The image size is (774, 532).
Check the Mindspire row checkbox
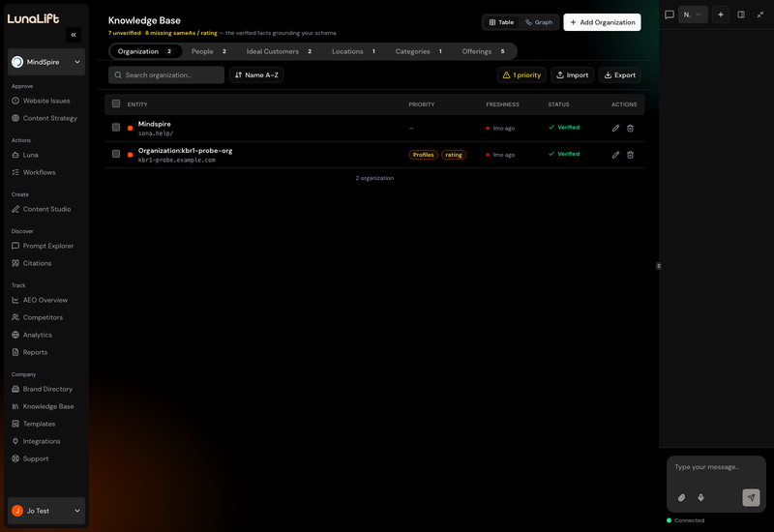point(116,128)
